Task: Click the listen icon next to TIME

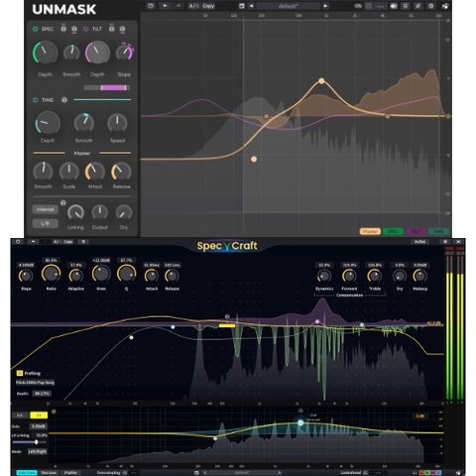Action: pos(64,100)
